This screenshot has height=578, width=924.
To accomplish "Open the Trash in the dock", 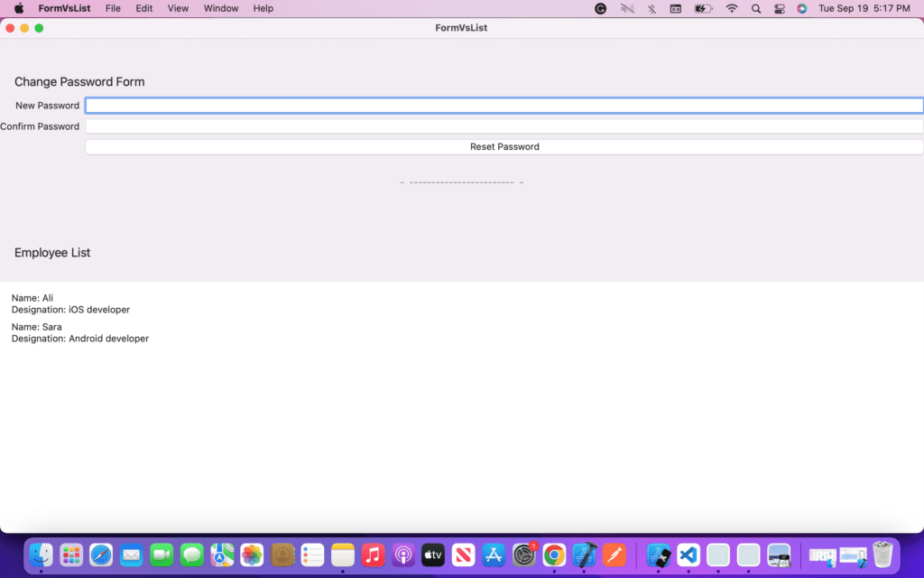I will 882,555.
